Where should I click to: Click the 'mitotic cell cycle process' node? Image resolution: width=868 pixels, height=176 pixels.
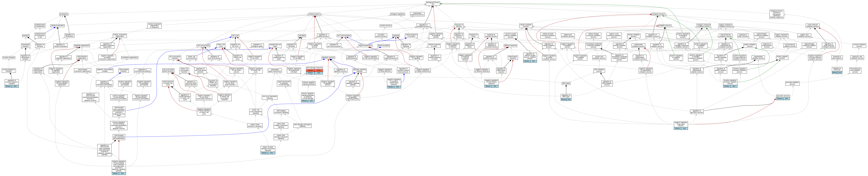191,58
